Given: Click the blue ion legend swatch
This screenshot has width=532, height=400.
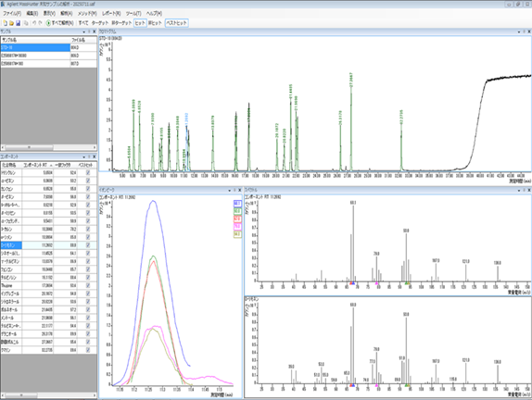Looking at the screenshot, I should [237, 204].
